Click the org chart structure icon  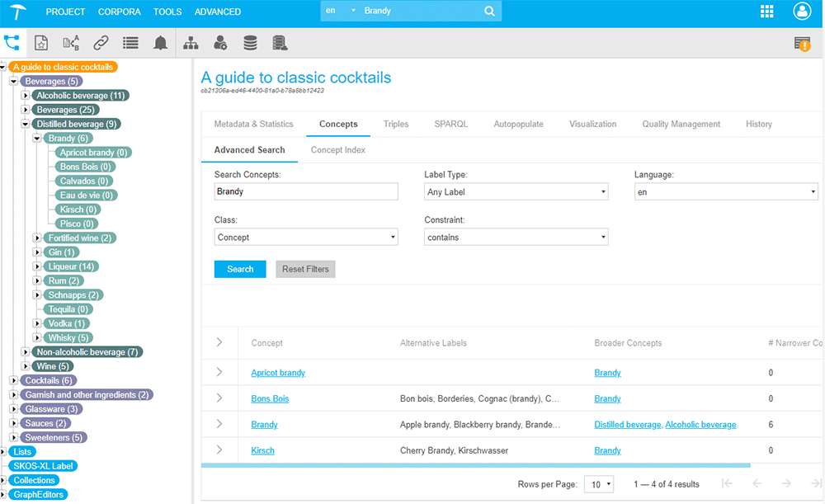(191, 43)
